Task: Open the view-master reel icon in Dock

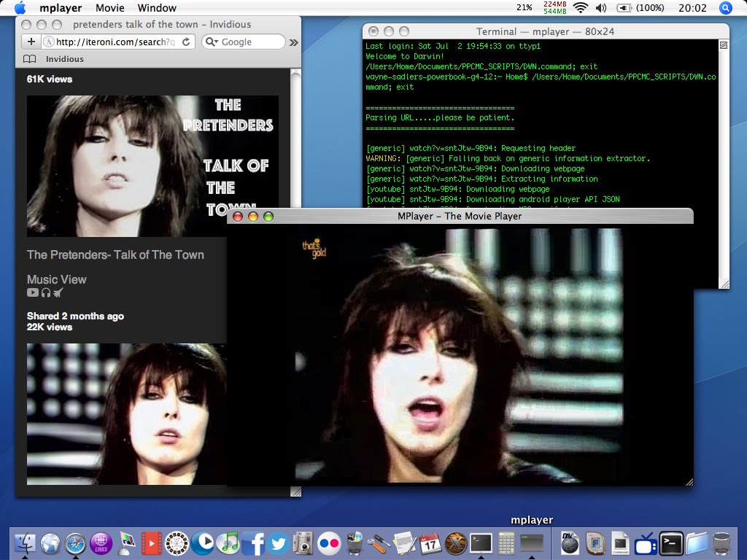Action: point(177,543)
